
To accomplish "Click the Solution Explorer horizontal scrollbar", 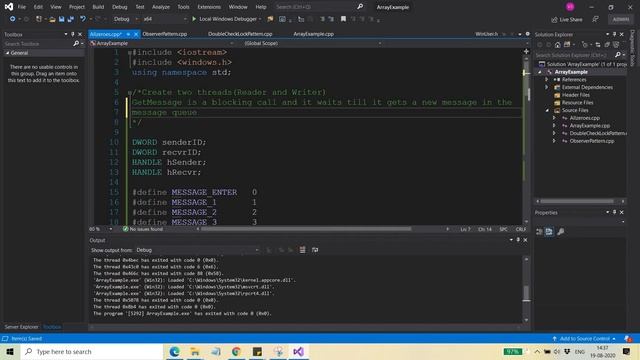I will (x=577, y=201).
